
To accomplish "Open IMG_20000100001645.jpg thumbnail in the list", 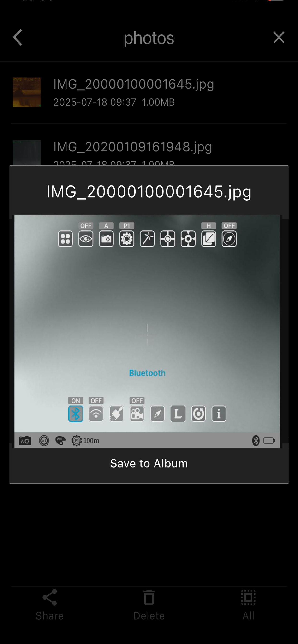I will (27, 92).
